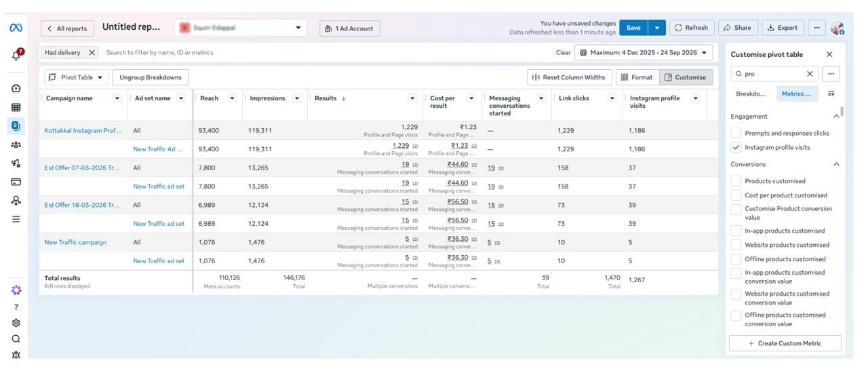
Task: Switch to the Breakdowns tab
Action: pyautogui.click(x=751, y=94)
